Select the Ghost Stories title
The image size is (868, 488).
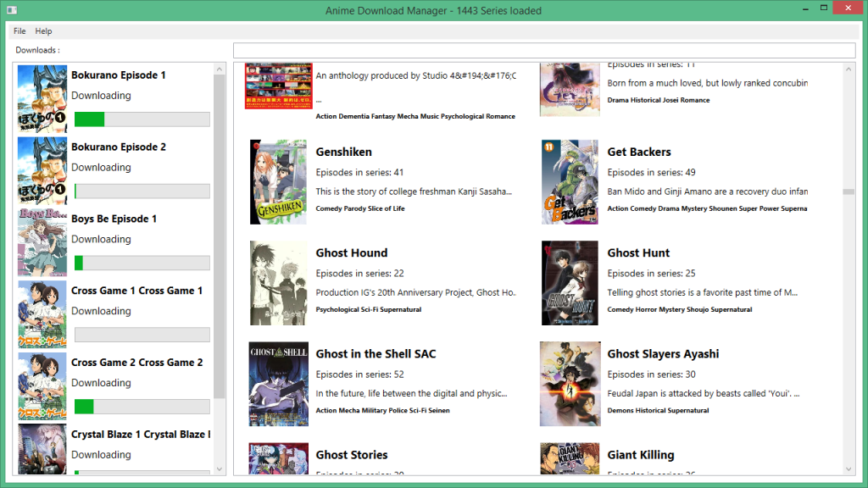pos(352,455)
